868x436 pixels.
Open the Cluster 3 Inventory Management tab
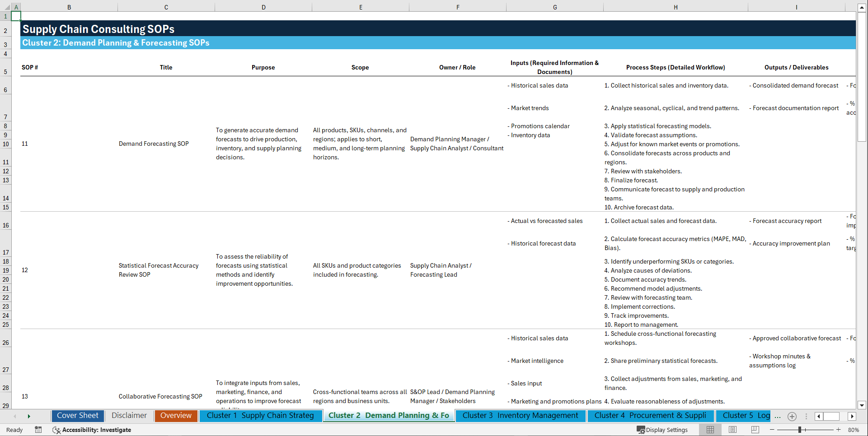tap(521, 416)
